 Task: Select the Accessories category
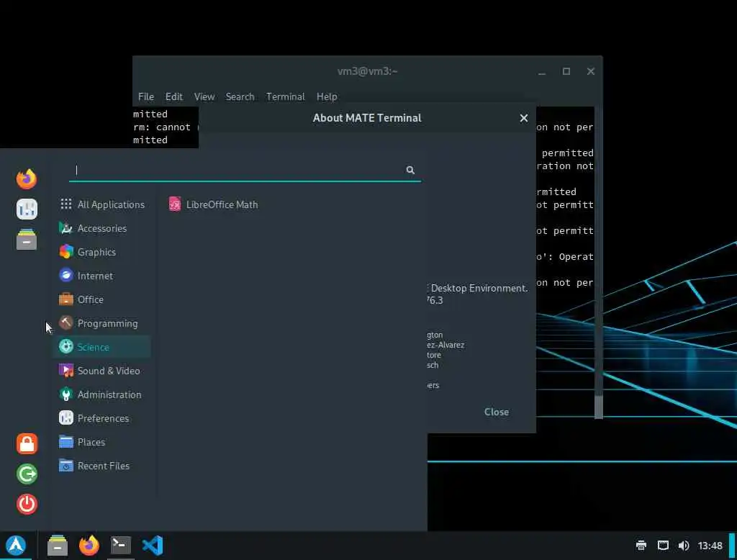tap(102, 228)
